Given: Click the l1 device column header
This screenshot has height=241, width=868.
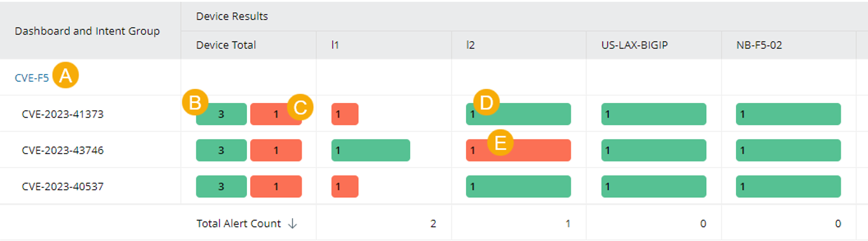Looking at the screenshot, I should click(335, 45).
